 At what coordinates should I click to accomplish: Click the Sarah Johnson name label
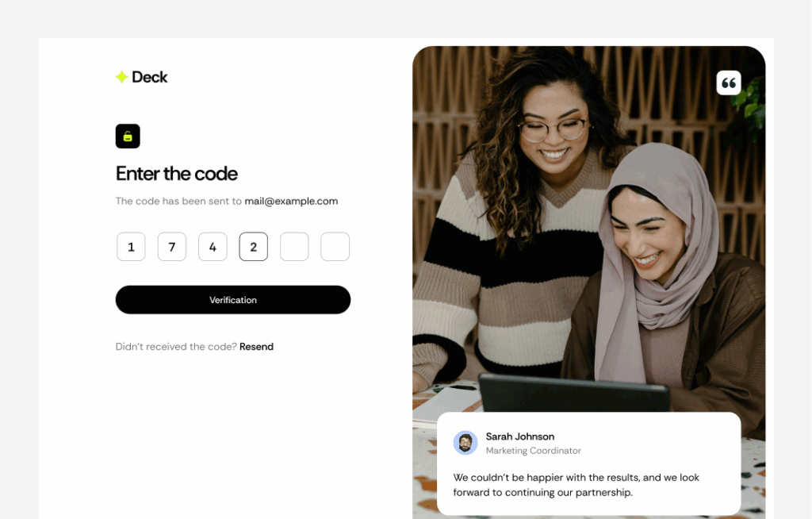(x=520, y=436)
